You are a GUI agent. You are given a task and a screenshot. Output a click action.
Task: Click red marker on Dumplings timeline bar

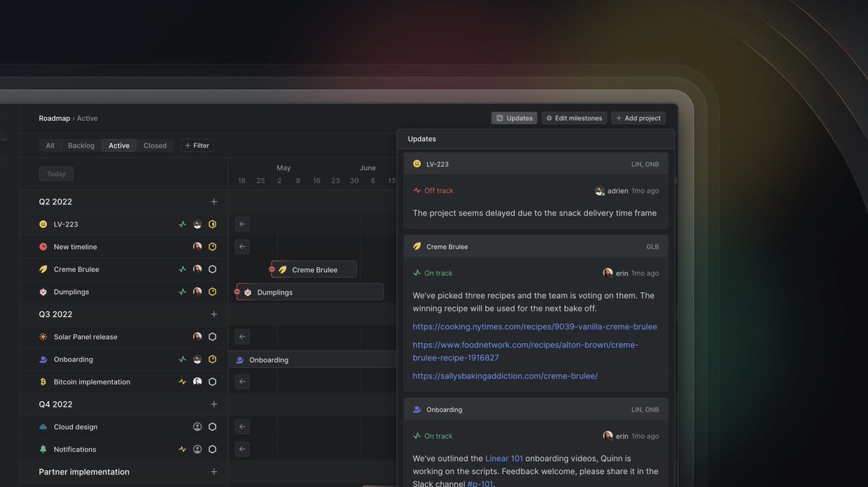click(237, 292)
